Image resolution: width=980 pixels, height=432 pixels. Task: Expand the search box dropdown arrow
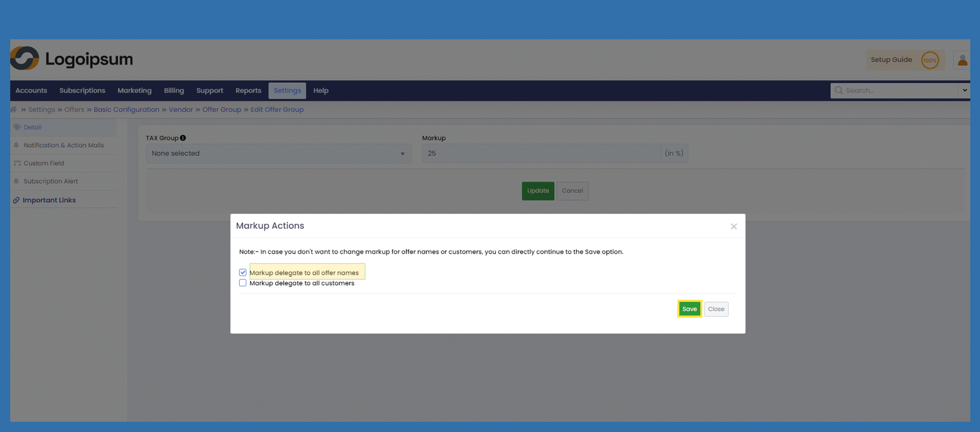(x=964, y=90)
